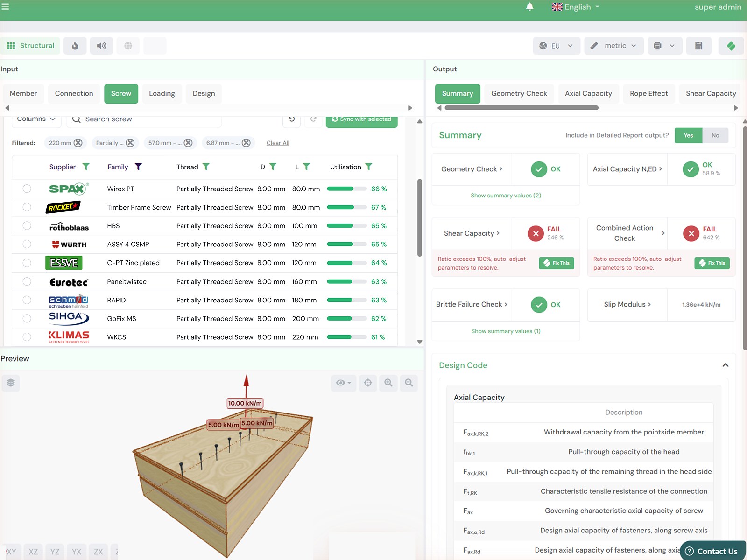747x560 pixels.
Task: Switch to the Loading tab
Action: point(162,93)
